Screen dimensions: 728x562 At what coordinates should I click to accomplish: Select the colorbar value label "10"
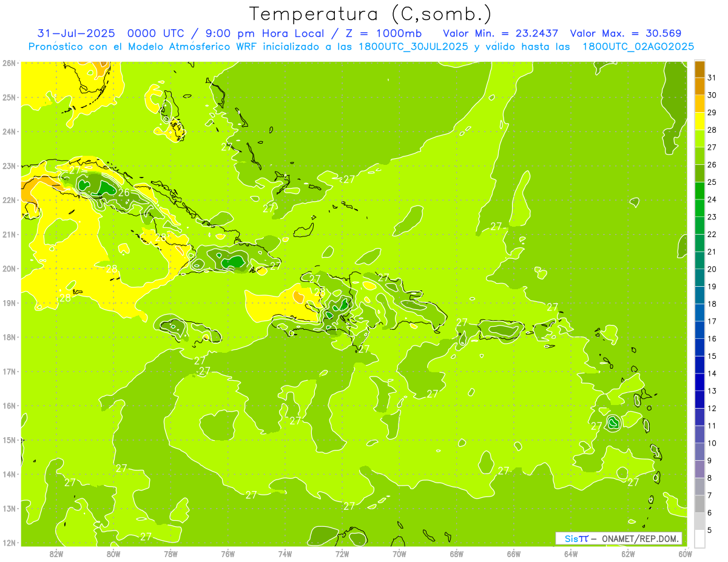click(x=712, y=443)
